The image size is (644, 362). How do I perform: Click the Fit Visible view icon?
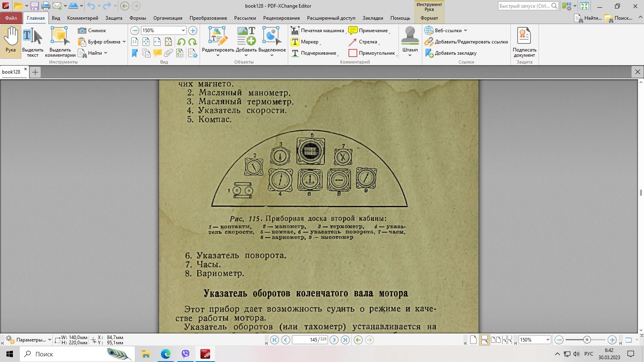click(x=169, y=42)
